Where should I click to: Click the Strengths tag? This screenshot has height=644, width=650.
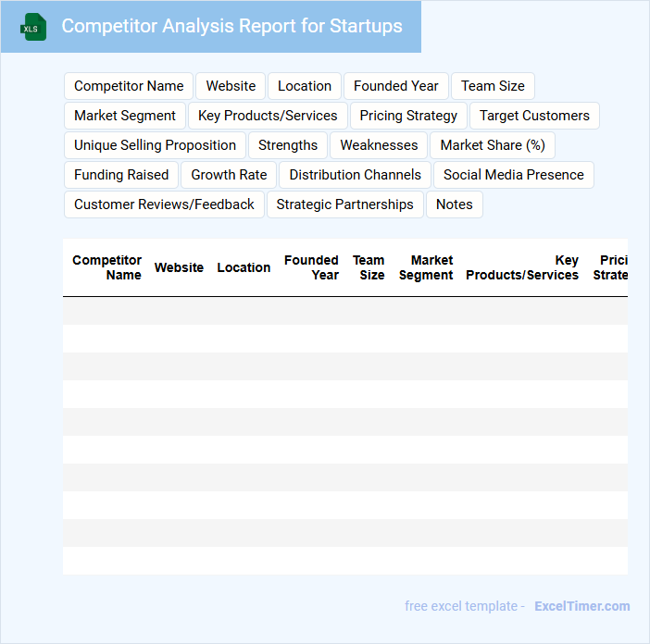coord(288,145)
